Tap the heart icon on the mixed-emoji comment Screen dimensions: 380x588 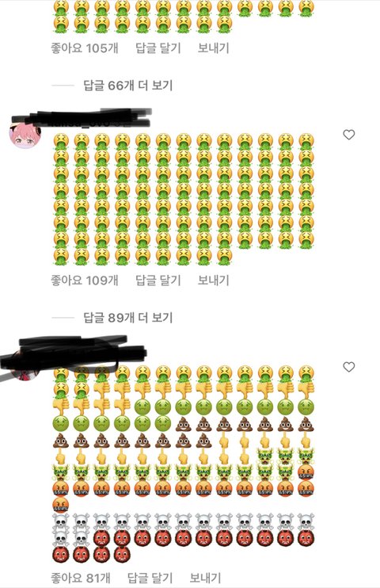(x=349, y=367)
